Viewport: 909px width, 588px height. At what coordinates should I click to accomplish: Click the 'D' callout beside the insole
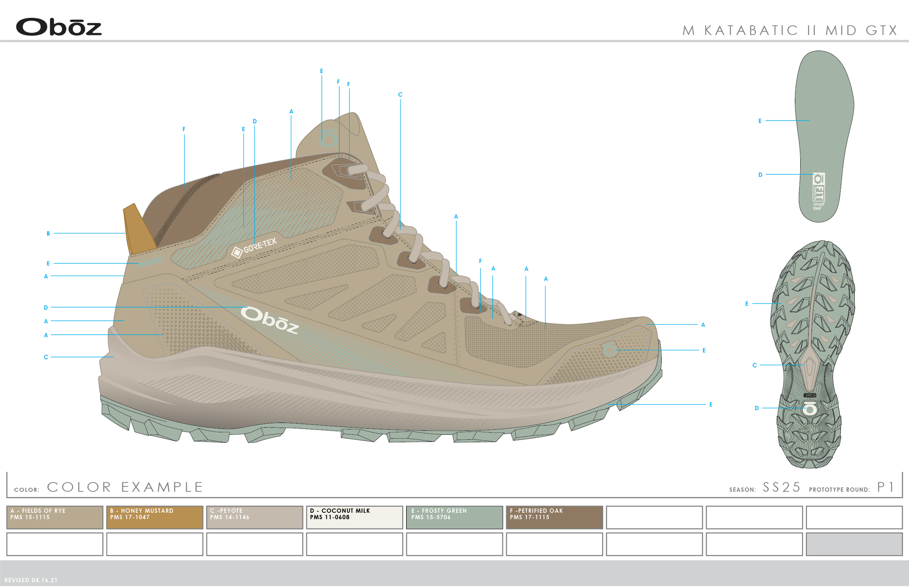(x=760, y=175)
